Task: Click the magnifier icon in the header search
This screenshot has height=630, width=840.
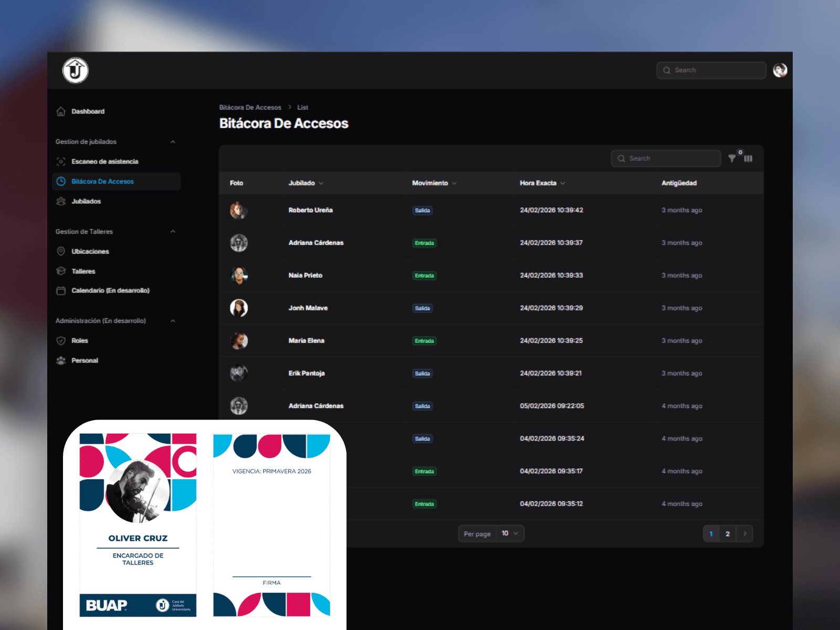Action: 667,70
